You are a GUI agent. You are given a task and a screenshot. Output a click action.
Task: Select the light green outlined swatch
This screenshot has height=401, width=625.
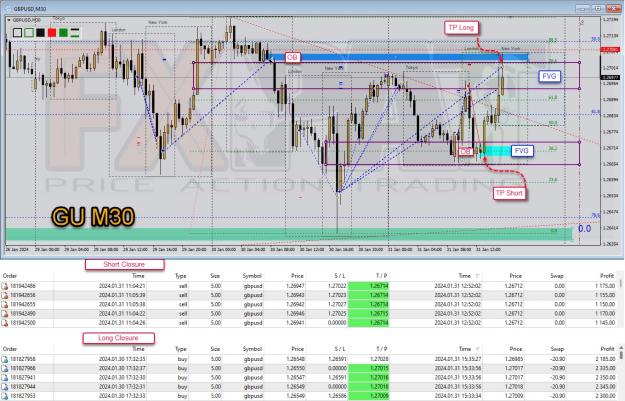(x=29, y=33)
